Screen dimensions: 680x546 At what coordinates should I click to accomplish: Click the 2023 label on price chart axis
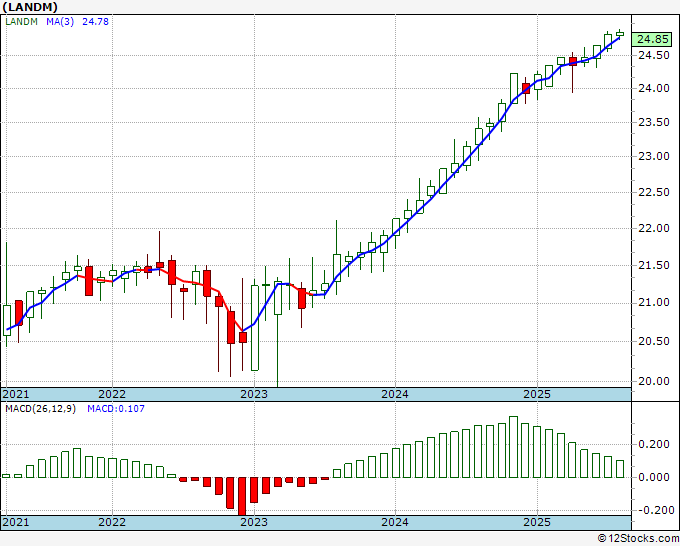click(254, 394)
